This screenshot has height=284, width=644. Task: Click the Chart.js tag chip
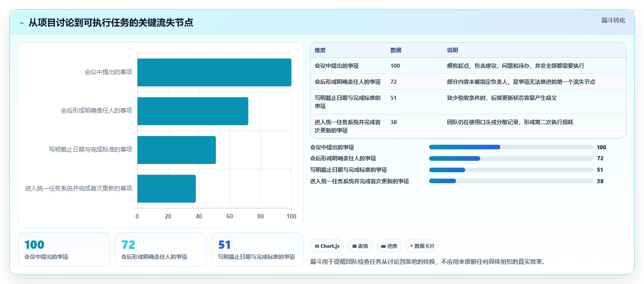tap(327, 246)
